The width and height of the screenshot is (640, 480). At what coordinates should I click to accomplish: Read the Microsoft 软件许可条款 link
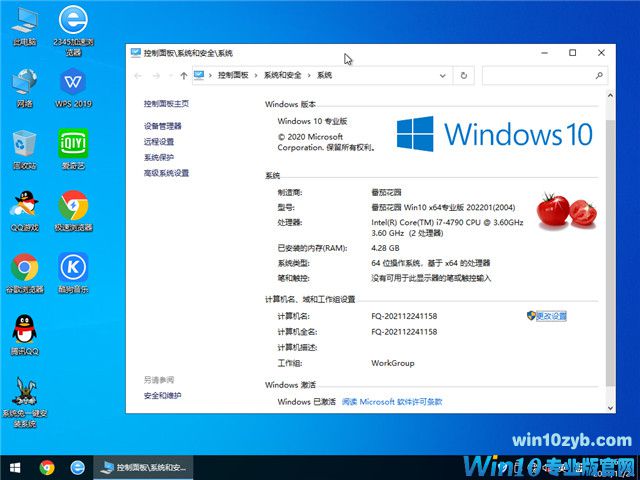click(x=392, y=402)
